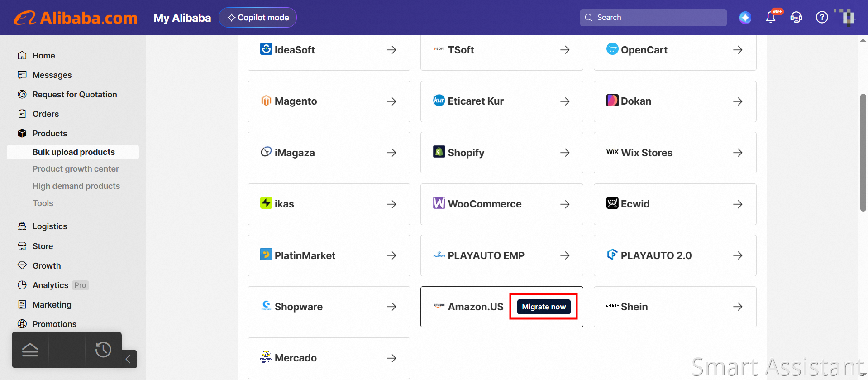
Task: Open the Ecwid platform arrow
Action: (x=738, y=204)
